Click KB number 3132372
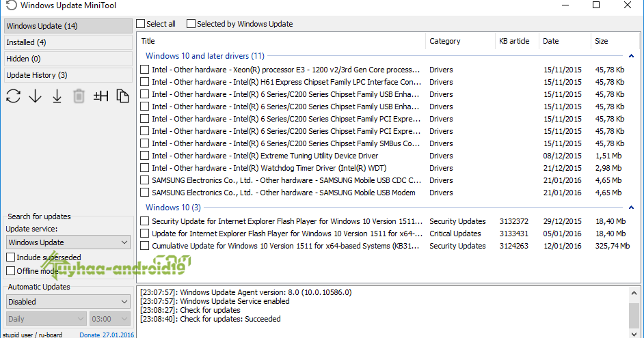 (514, 221)
